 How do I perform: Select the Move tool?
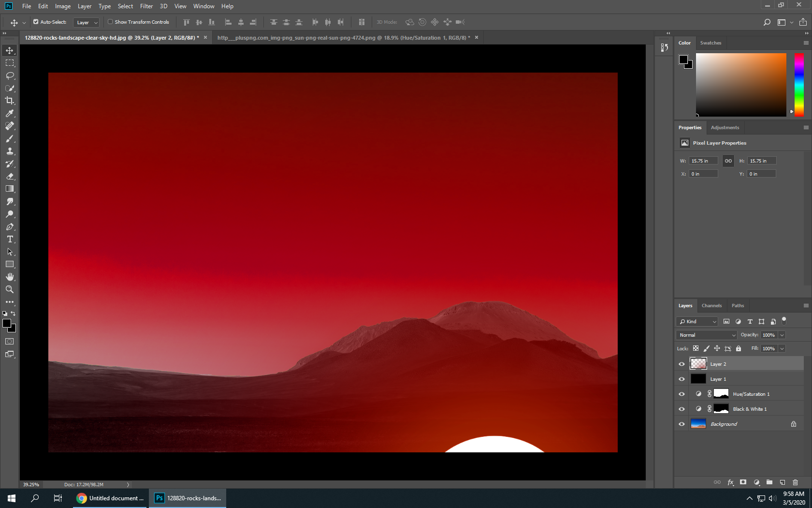pos(10,50)
